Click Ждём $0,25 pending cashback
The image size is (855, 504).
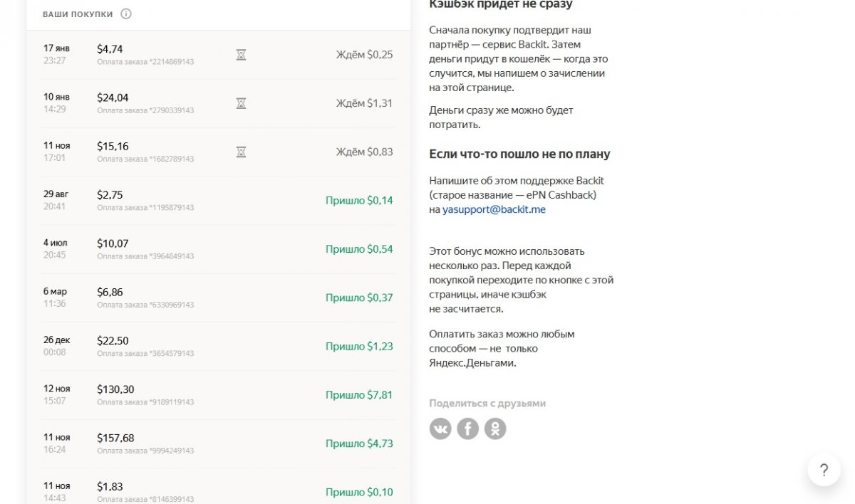(364, 55)
